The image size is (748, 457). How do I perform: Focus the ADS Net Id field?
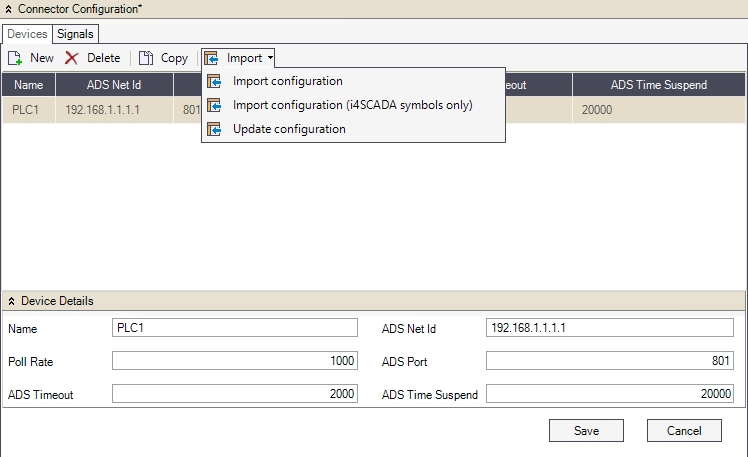(x=609, y=328)
